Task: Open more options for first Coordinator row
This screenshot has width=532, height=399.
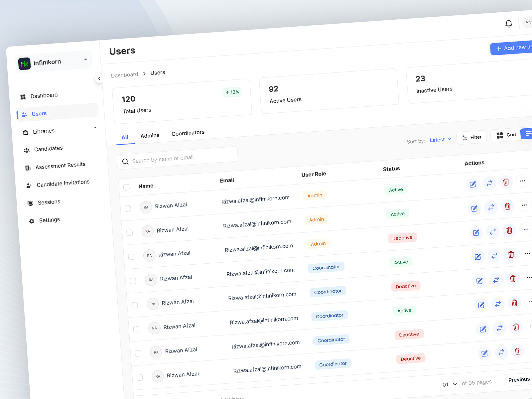Action: coord(527,253)
